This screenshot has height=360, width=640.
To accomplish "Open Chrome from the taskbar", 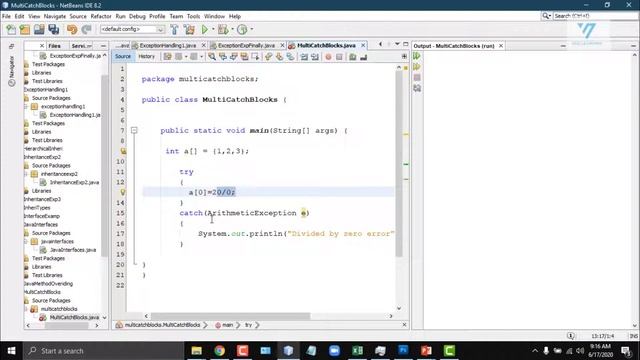I will [x=220, y=351].
